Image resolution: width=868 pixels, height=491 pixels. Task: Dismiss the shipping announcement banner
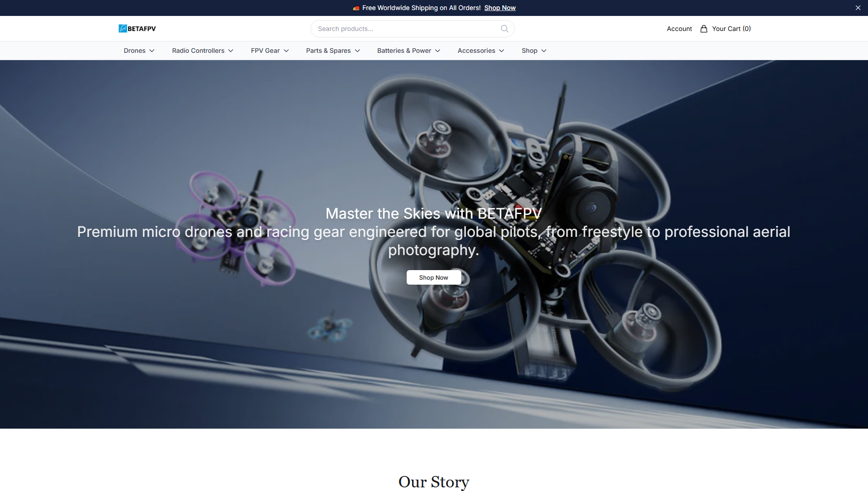pos(858,8)
